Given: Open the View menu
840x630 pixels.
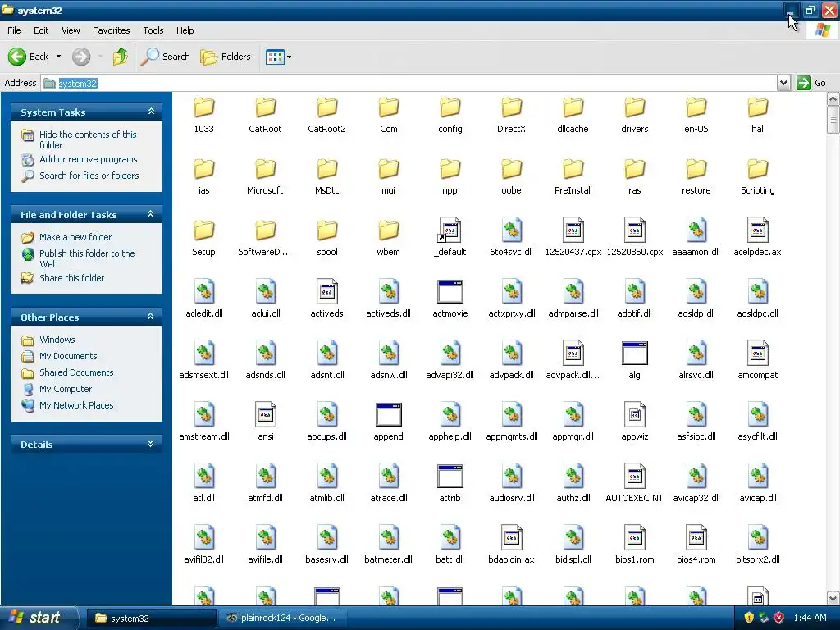Looking at the screenshot, I should coord(71,30).
